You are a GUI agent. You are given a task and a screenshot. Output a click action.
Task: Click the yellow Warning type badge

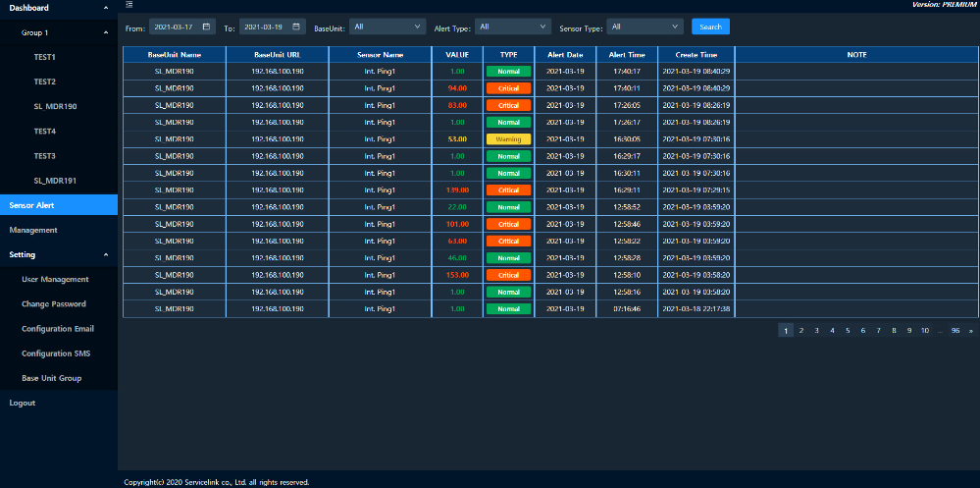pos(508,139)
